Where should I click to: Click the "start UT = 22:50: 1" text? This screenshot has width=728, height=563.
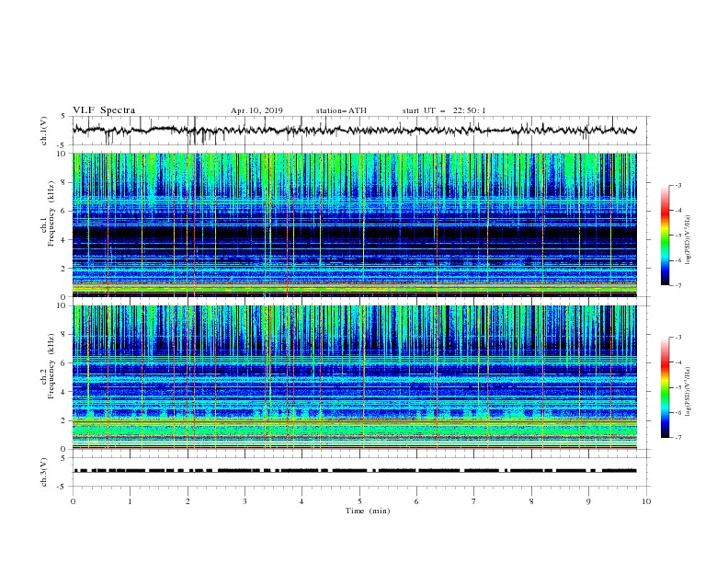pyautogui.click(x=444, y=110)
